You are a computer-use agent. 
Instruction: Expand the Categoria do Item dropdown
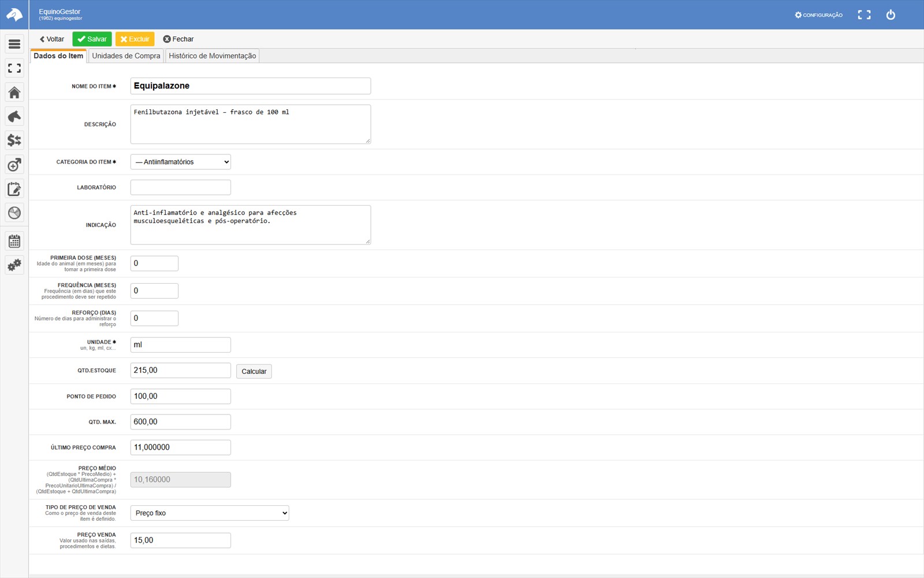[x=181, y=162]
